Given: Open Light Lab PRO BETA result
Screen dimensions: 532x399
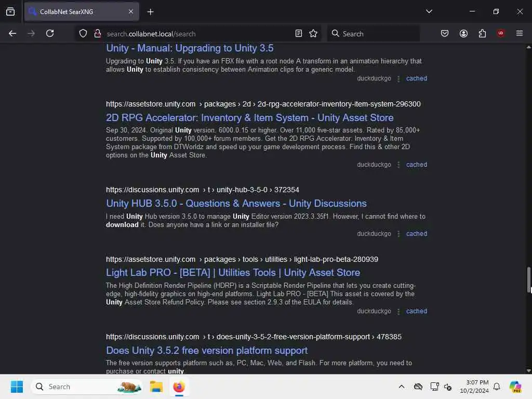Looking at the screenshot, I should tap(233, 273).
